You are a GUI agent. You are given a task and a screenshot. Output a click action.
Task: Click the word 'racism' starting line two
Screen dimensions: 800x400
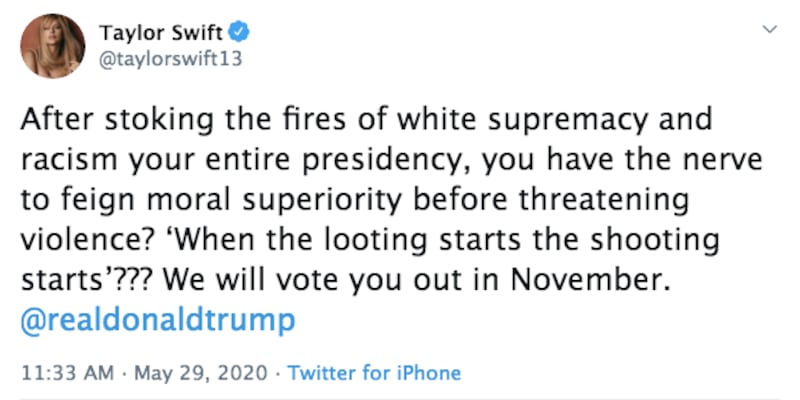pyautogui.click(x=59, y=161)
